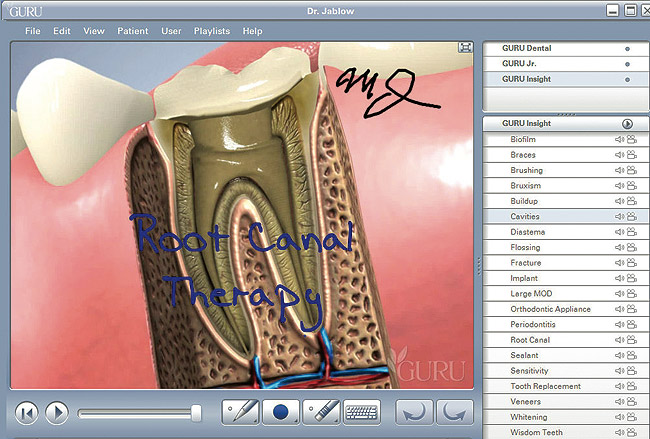The image size is (650, 439).
Task: Skip back to the beginning of the video
Action: (27, 411)
